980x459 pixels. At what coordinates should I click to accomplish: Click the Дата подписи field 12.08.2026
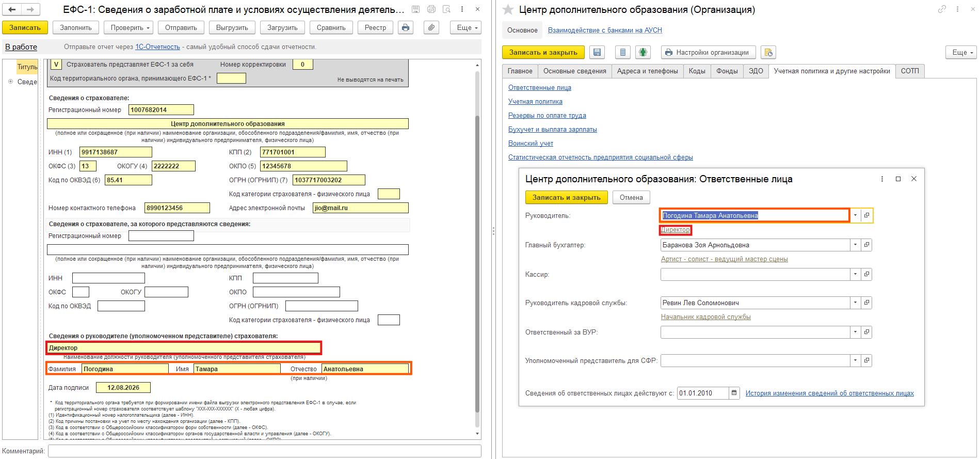click(x=123, y=387)
